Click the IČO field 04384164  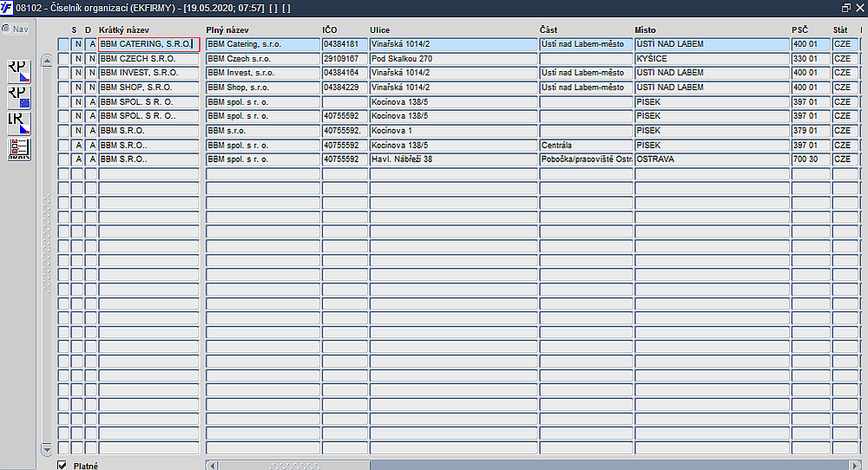[x=345, y=73]
